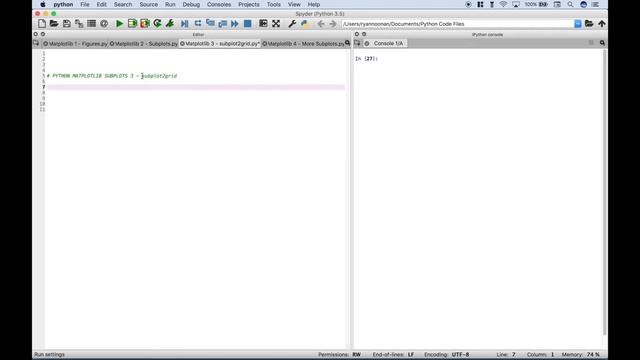640x360 pixels.
Task: Open the outline list icon in toolbar
Action: [x=91, y=24]
